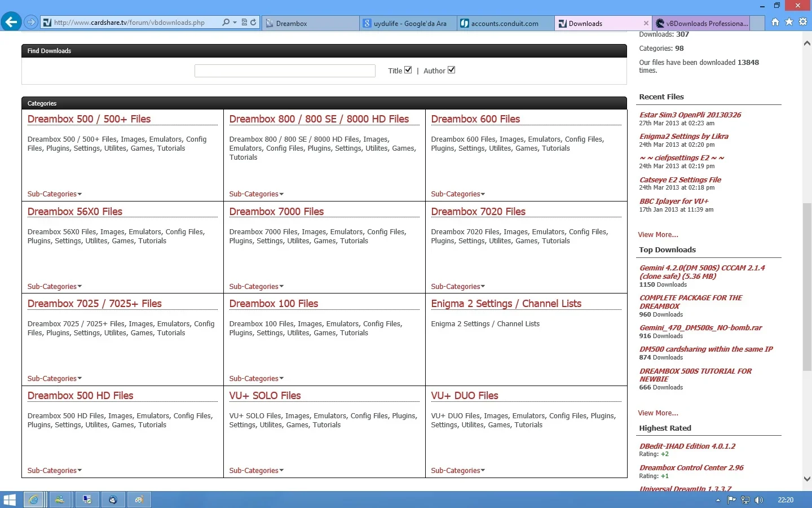Expand Sub-Categories under Dreambox 100 Files
This screenshot has width=812, height=508.
point(257,379)
